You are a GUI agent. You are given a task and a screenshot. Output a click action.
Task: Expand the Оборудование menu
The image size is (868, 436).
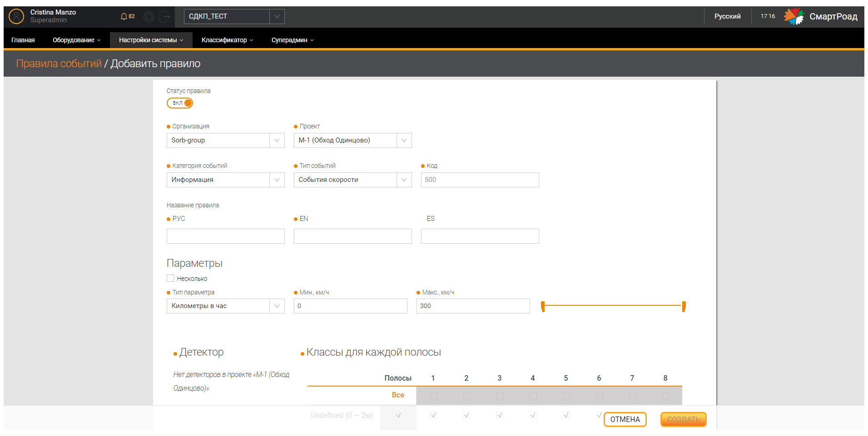(x=76, y=40)
